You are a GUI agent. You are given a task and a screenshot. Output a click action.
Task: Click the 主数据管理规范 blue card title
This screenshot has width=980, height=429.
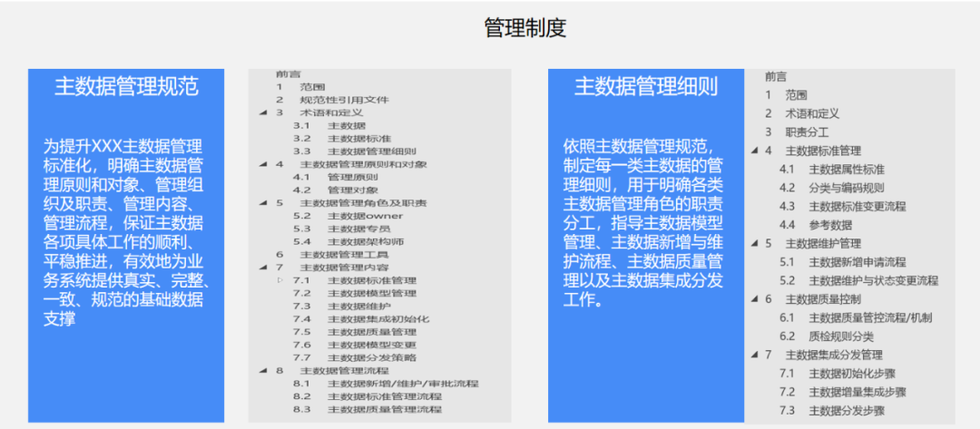[x=126, y=86]
